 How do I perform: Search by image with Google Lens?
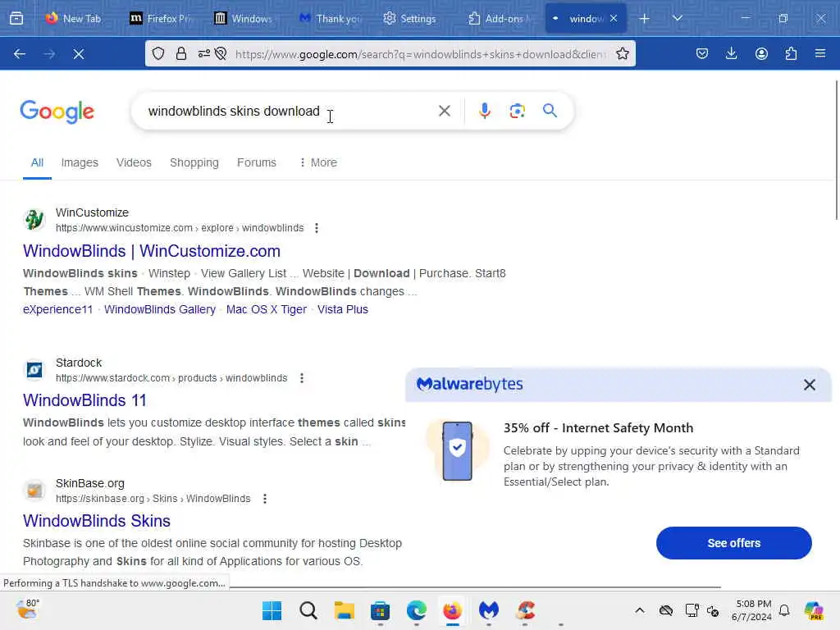[517, 111]
